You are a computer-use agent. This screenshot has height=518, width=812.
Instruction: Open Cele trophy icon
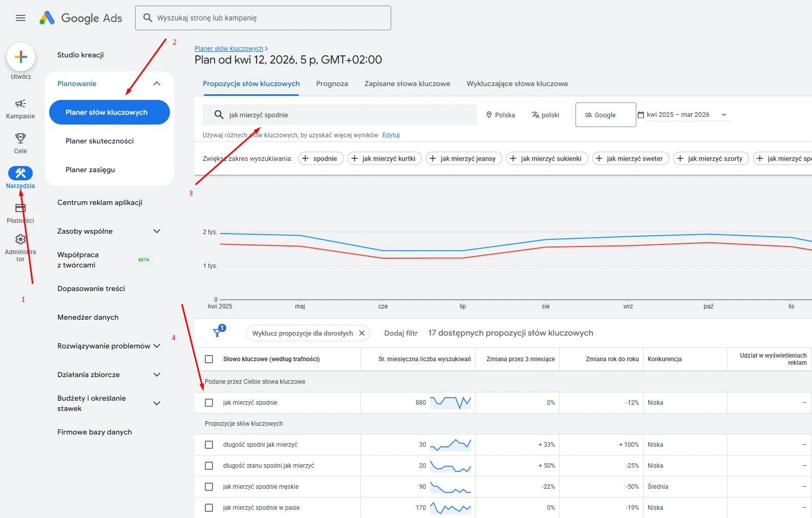[20, 138]
